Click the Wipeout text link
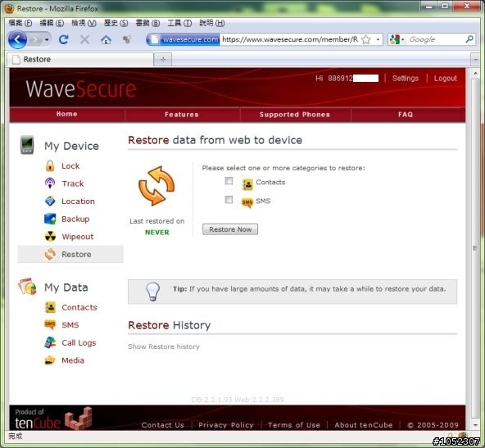485x448 pixels. tap(78, 236)
